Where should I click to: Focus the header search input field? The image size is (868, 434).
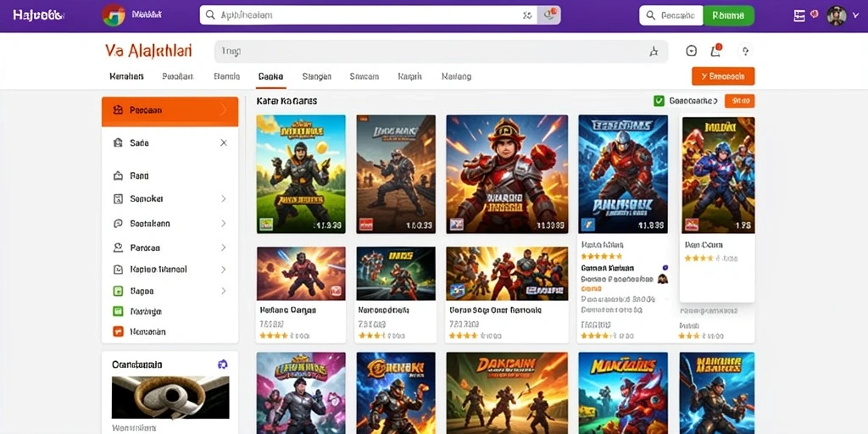[369, 15]
